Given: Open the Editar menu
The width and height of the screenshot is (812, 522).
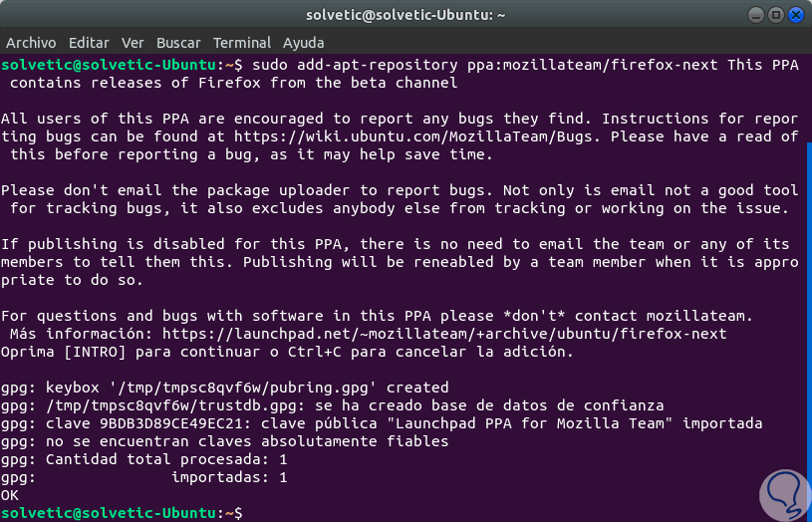Looking at the screenshot, I should (x=89, y=43).
